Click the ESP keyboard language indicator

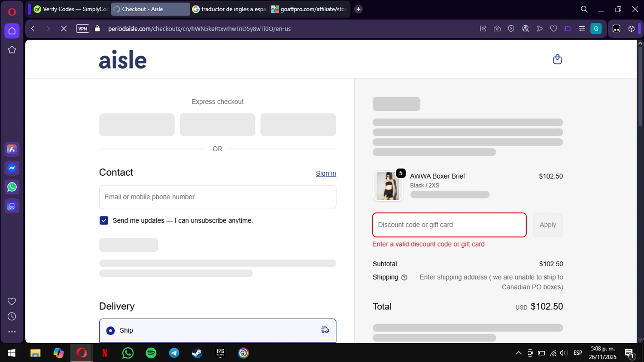coord(578,353)
